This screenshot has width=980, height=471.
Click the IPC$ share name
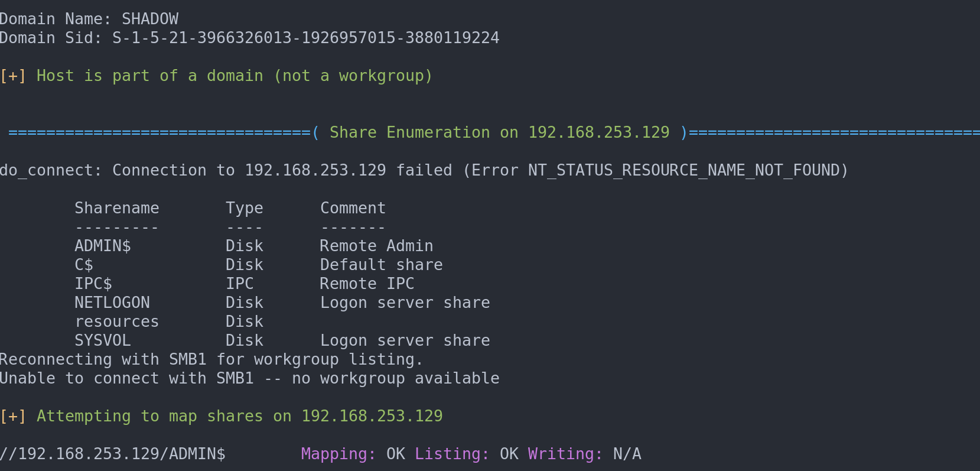[93, 284]
